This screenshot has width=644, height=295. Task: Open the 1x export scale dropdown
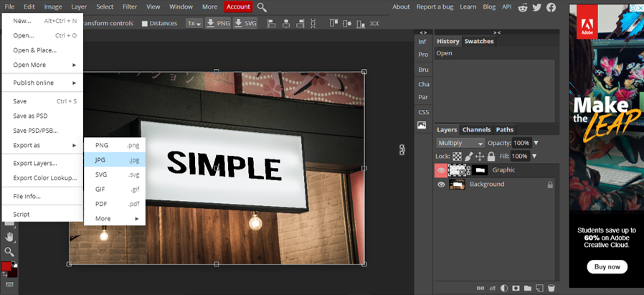[x=194, y=24]
